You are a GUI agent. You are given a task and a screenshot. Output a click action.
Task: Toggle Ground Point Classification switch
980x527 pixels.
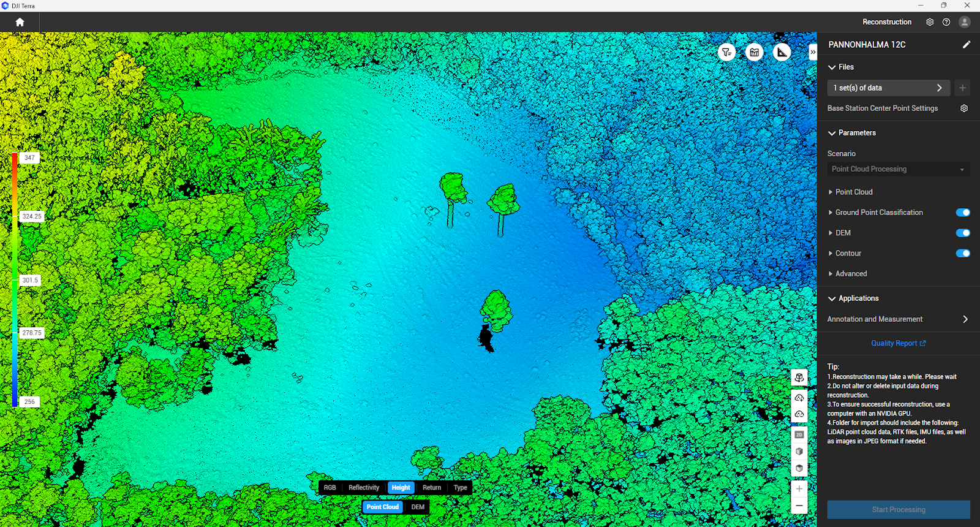(963, 213)
